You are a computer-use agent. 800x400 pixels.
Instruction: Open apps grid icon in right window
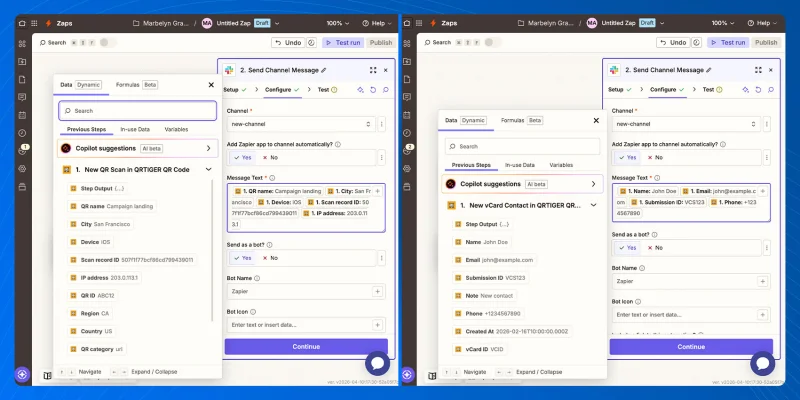pos(419,23)
